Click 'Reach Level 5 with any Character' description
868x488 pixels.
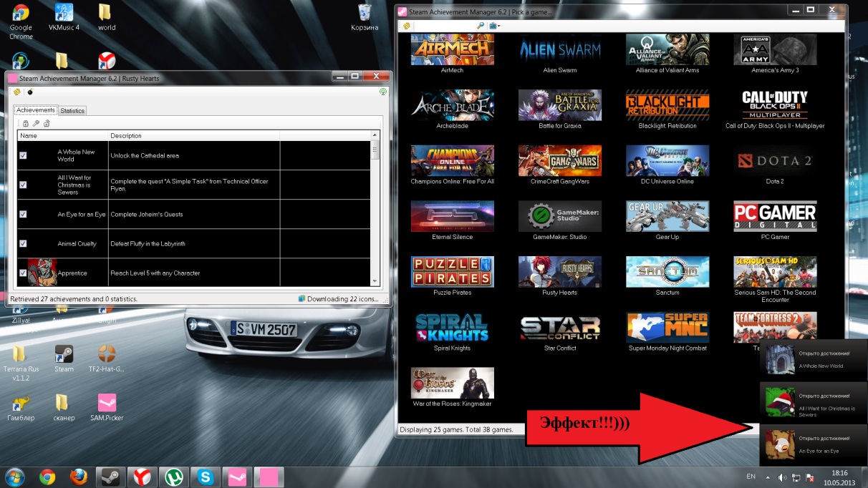tap(155, 273)
